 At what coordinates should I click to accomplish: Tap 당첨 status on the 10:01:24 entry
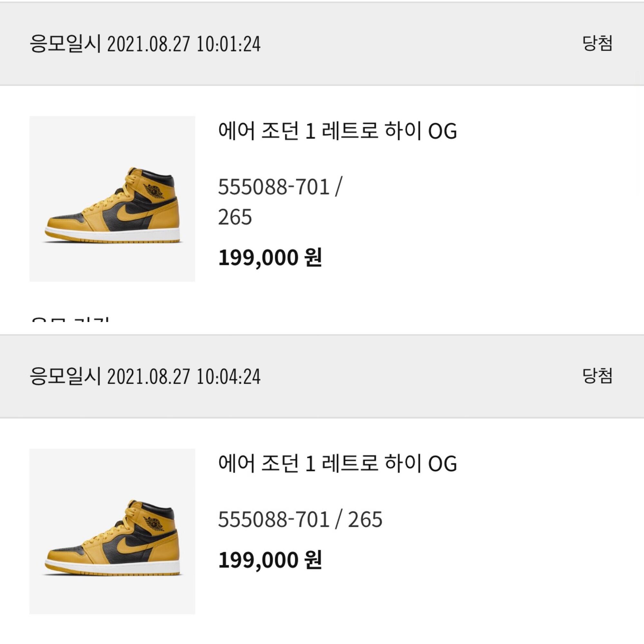[x=598, y=43]
